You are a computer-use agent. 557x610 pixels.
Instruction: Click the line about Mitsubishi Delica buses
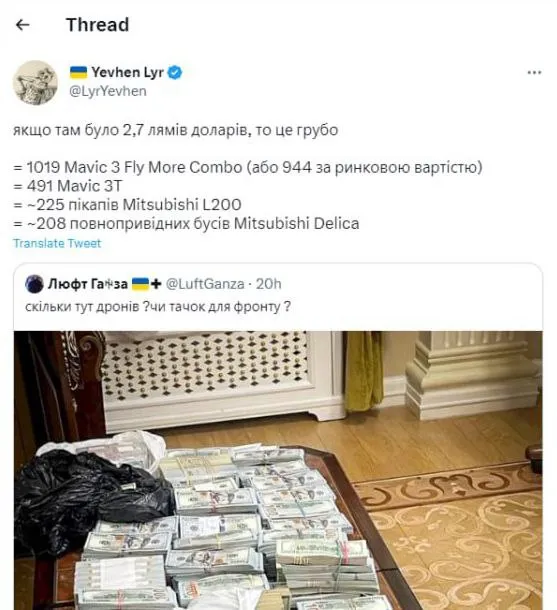pyautogui.click(x=186, y=224)
